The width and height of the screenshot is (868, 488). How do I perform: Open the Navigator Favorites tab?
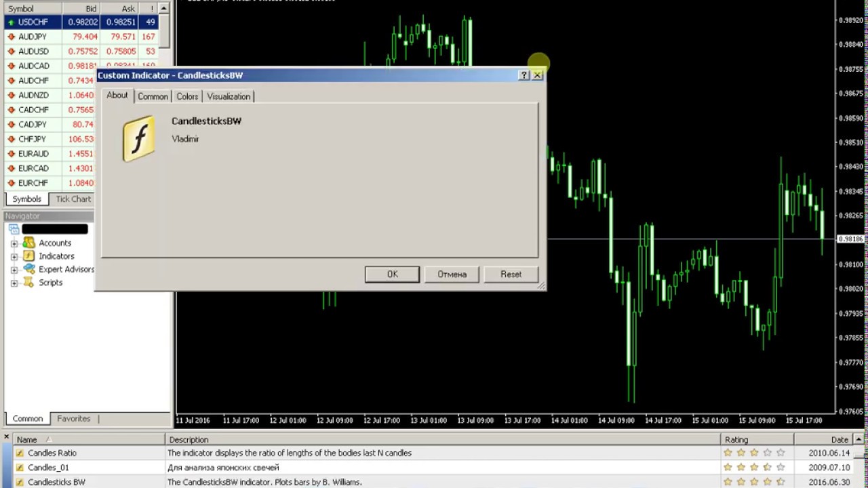(x=74, y=418)
